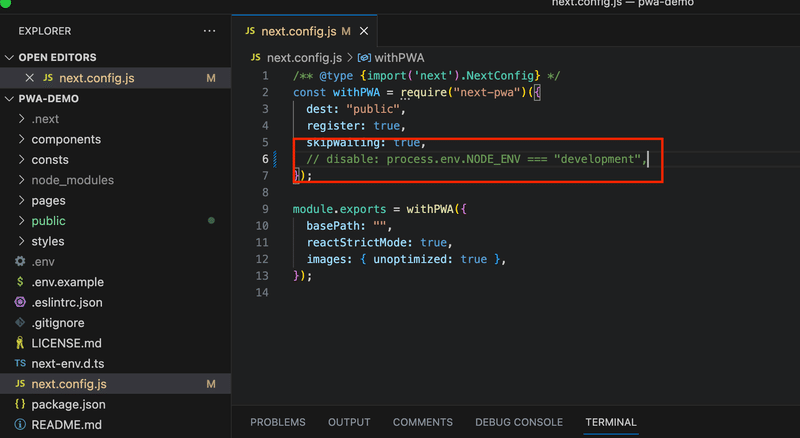The image size is (800, 438).
Task: Click the withPWA symbol icon in breadcrumb
Action: pos(364,58)
